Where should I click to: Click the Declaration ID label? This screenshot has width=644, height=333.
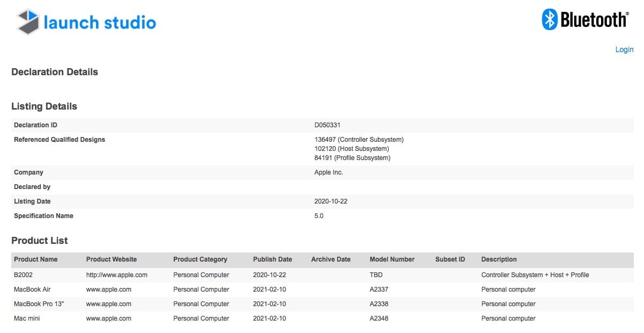[x=35, y=125]
